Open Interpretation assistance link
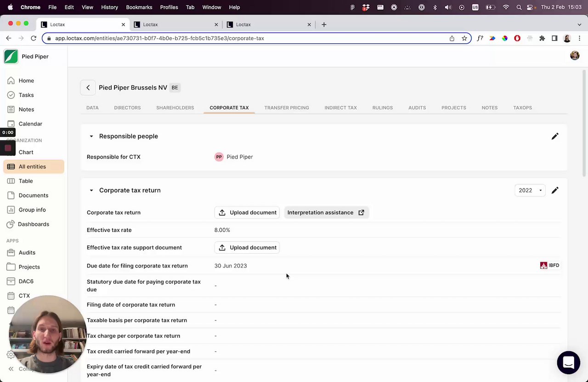The width and height of the screenshot is (588, 382). click(x=326, y=212)
